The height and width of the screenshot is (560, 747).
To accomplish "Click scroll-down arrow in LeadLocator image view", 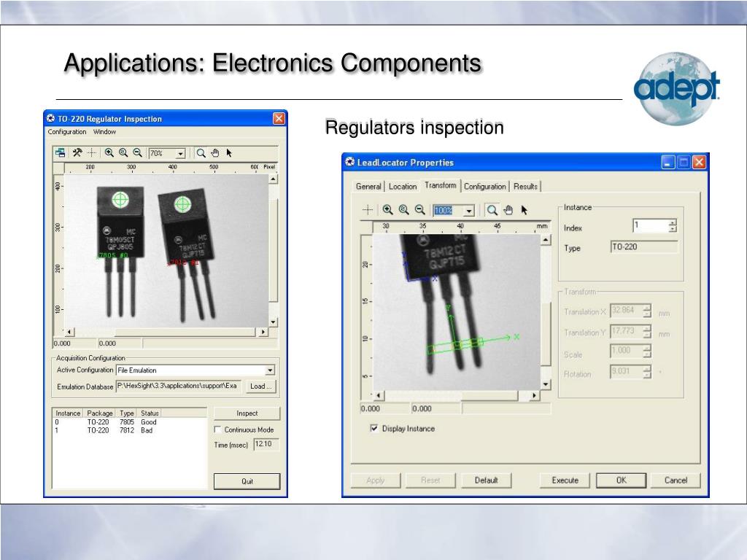I will click(546, 384).
